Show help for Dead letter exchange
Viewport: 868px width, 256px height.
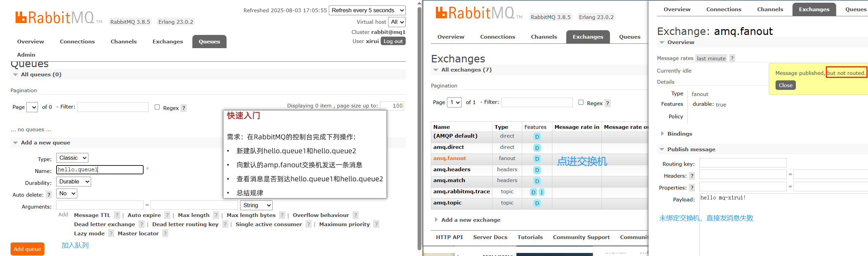(142, 224)
